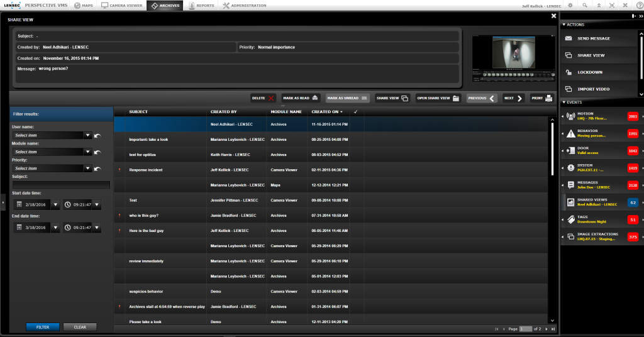Click the Send Message action
Image resolution: width=644 pixels, height=337 pixels.
(599, 38)
